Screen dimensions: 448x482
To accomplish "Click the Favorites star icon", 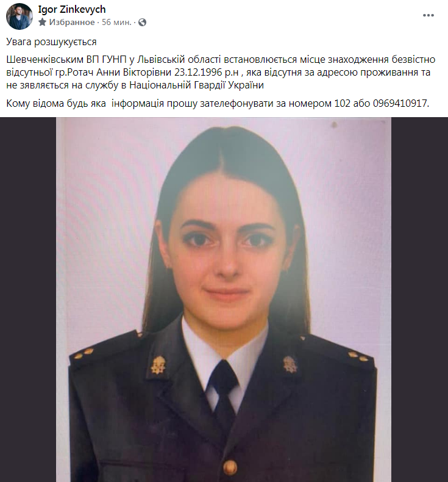I will point(43,22).
